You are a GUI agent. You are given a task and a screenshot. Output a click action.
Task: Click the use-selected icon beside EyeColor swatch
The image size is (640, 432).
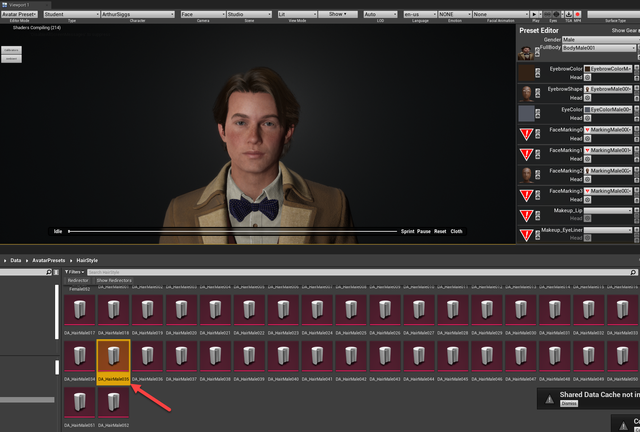coord(538,114)
